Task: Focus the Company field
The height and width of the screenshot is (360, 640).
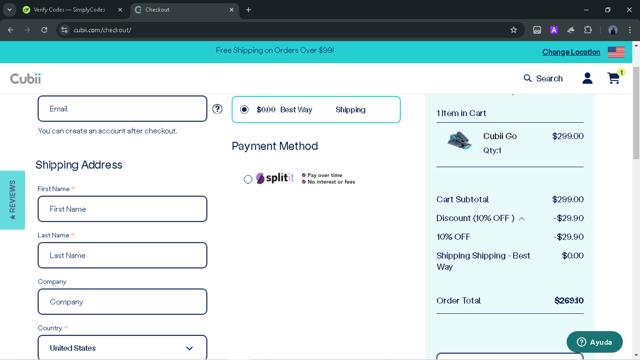Action: click(x=122, y=302)
